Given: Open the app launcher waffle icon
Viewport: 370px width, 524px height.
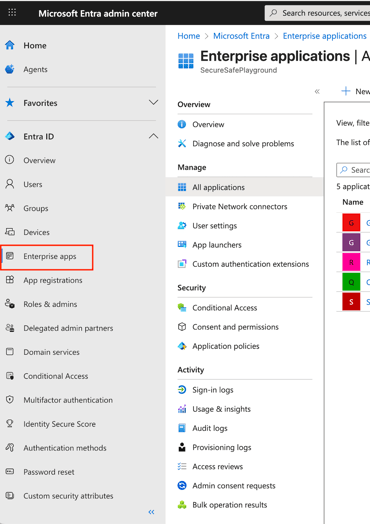Looking at the screenshot, I should [x=12, y=13].
